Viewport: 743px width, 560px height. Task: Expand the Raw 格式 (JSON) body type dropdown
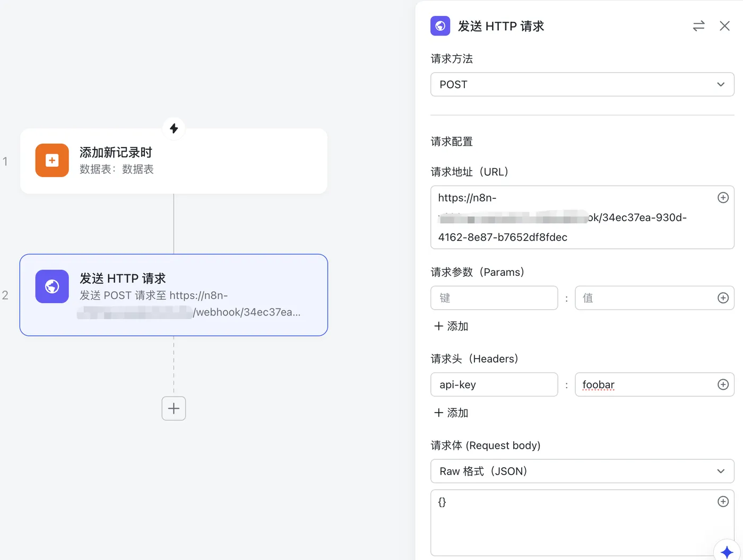click(582, 471)
